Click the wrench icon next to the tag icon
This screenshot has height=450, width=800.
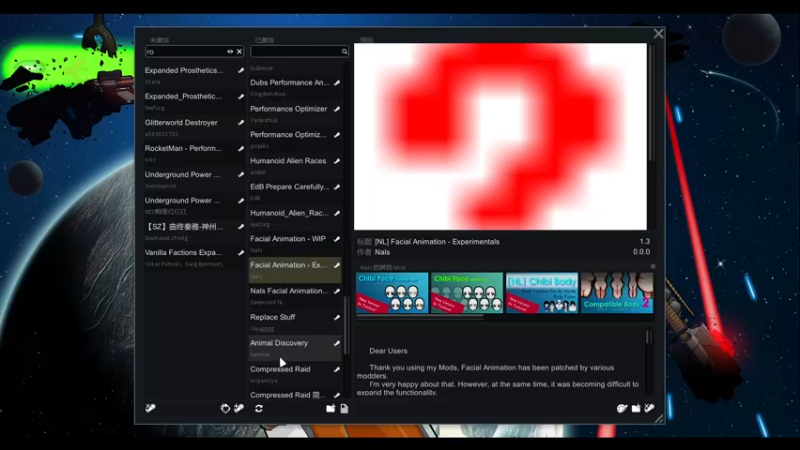click(x=239, y=408)
